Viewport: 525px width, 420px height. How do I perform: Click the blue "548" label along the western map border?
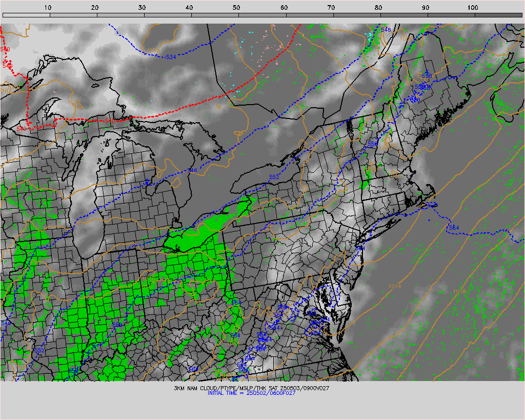tap(6, 323)
